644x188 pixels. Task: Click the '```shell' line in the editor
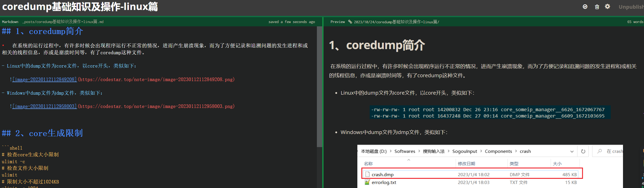pos(12,148)
